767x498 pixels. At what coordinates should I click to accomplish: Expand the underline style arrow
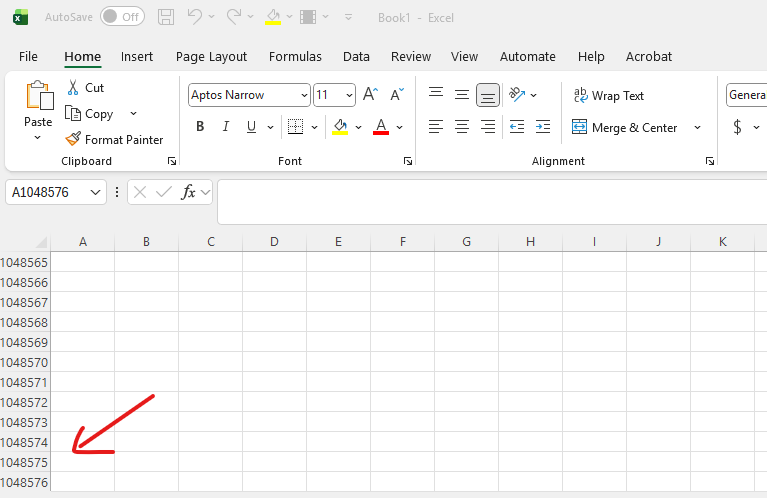click(x=271, y=127)
